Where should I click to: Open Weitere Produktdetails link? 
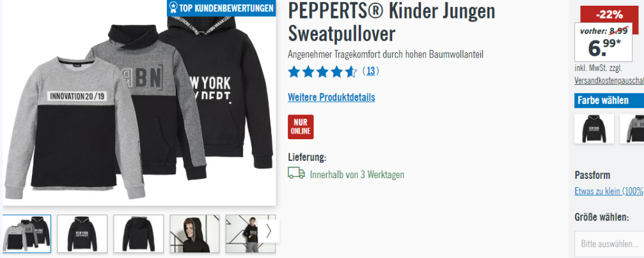coord(331,98)
